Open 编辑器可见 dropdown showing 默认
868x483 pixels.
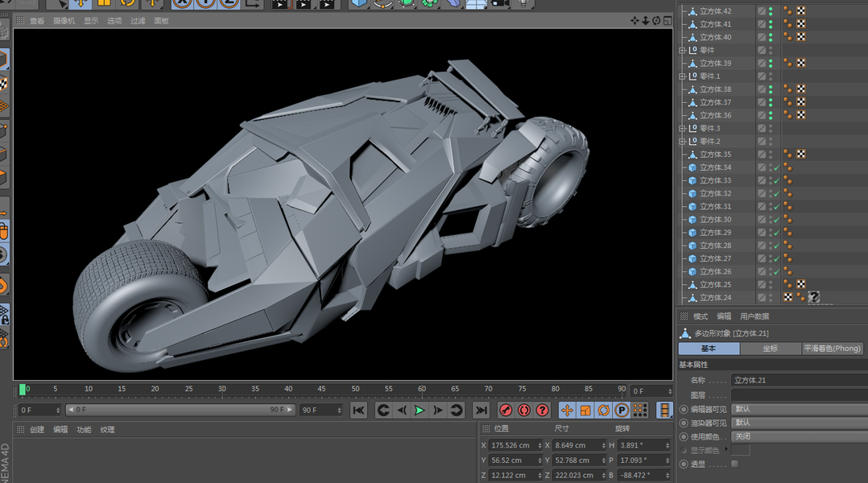[800, 409]
